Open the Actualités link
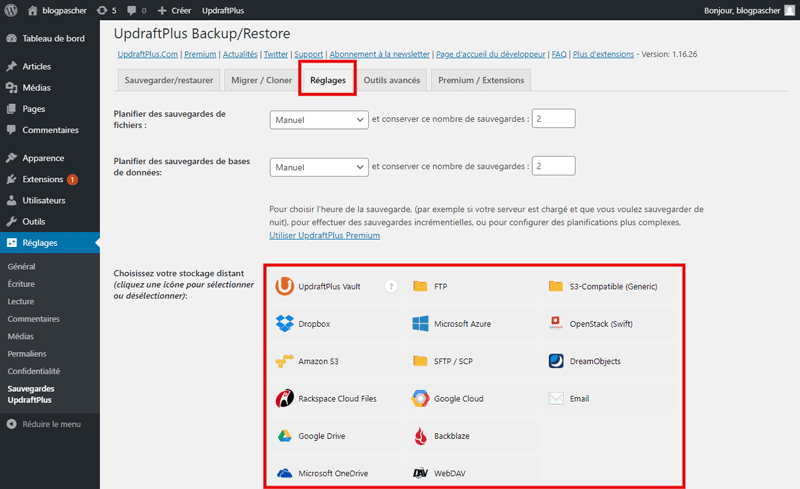Screen dimensions: 800x489 click(240, 54)
